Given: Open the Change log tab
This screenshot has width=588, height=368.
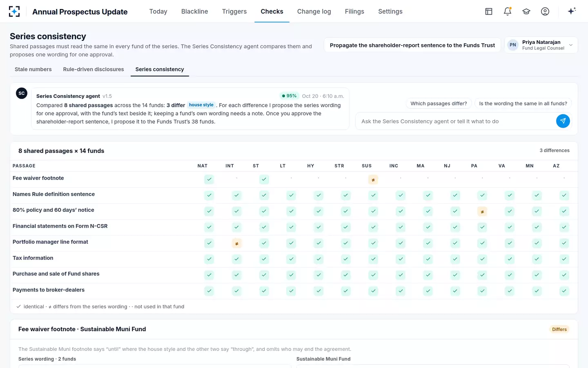Looking at the screenshot, I should pos(314,11).
